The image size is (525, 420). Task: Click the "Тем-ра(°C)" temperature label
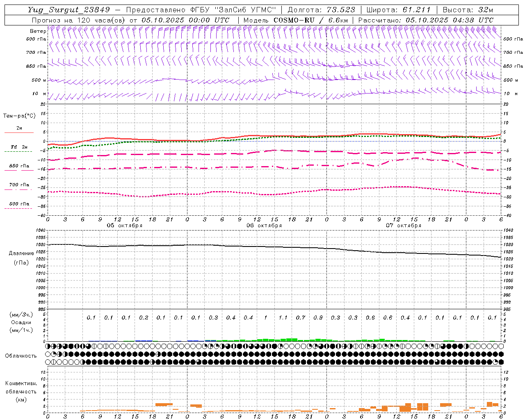coord(19,116)
